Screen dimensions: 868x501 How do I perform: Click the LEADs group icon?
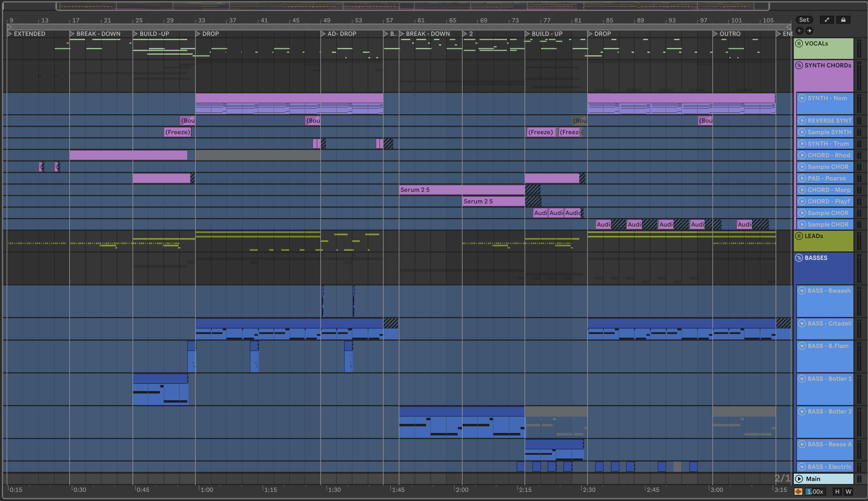point(799,236)
